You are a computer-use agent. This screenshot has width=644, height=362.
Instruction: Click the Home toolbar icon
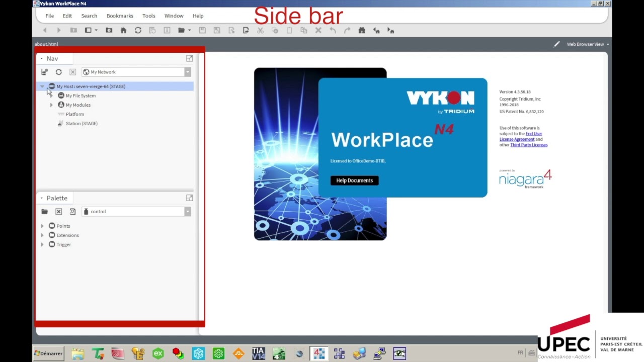[123, 31]
